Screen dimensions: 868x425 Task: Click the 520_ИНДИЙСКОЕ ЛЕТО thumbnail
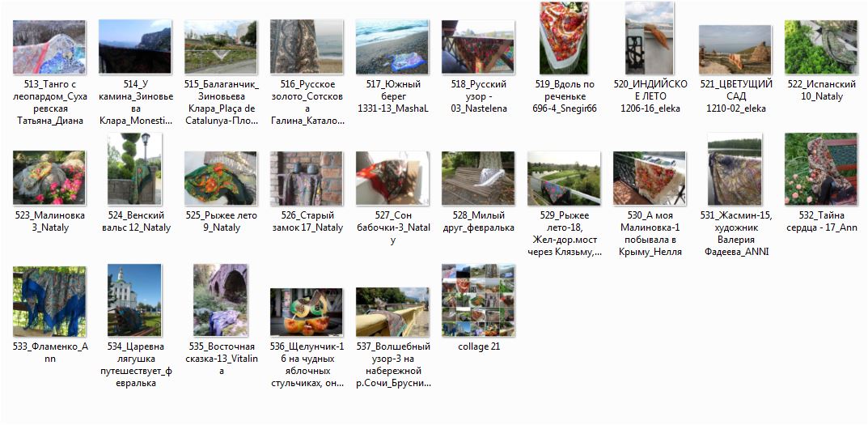[650, 38]
